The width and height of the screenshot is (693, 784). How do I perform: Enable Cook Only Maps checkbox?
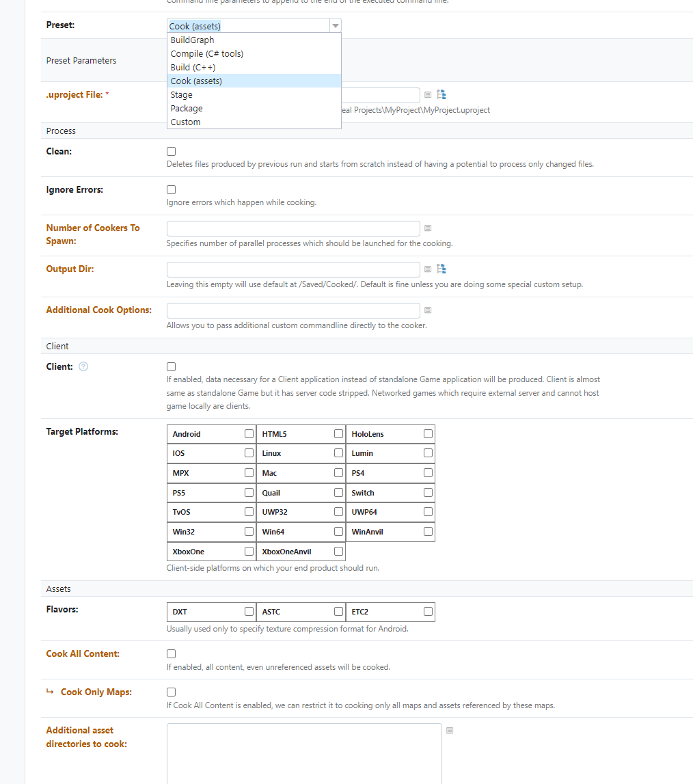[172, 692]
